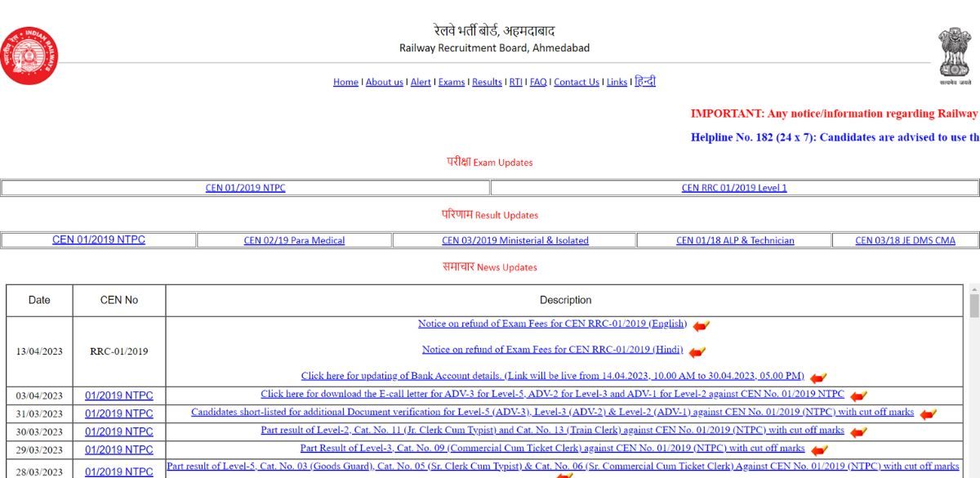Click the 13/04/2023 date cell
Screen dimensions: 980x478
coord(39,352)
